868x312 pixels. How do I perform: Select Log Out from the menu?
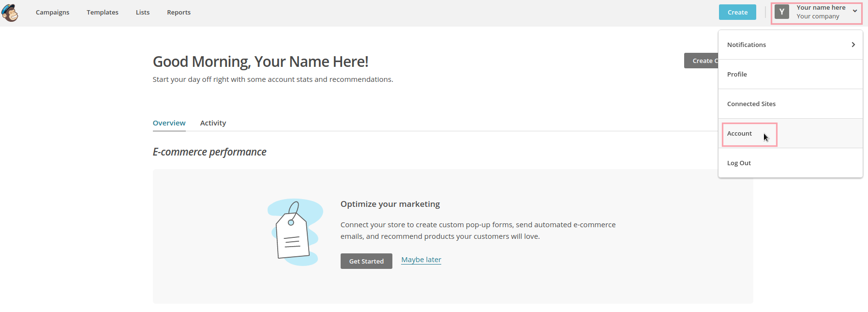(x=791, y=163)
